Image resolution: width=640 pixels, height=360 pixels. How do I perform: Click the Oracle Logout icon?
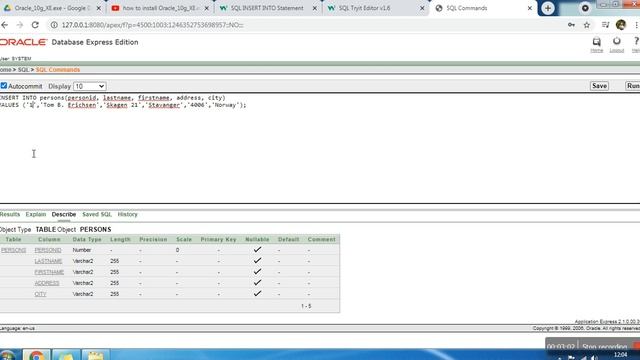[x=616, y=44]
